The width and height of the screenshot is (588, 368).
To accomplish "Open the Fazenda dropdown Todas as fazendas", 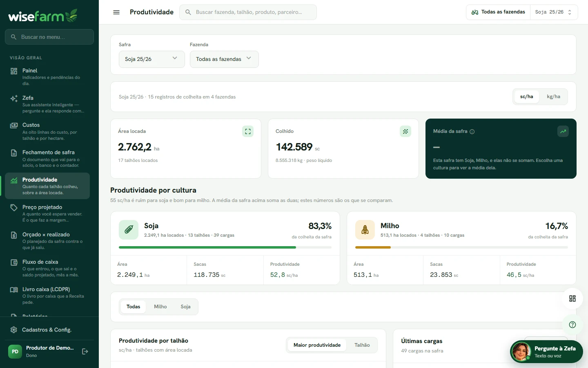I will [224, 59].
